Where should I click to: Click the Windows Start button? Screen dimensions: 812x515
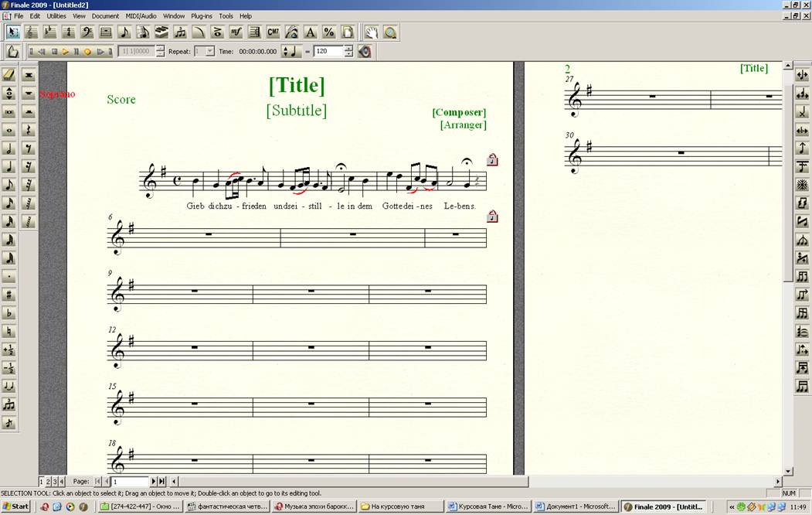pos(15,506)
